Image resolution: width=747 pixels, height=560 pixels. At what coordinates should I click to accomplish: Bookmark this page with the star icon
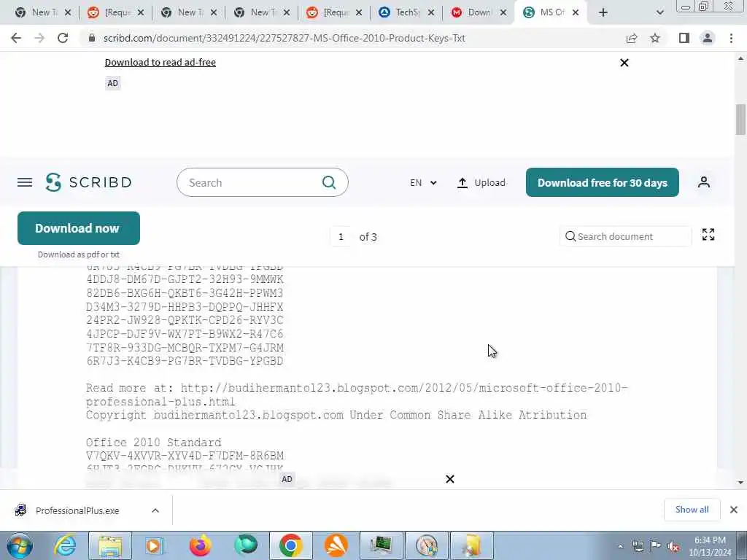tap(655, 38)
